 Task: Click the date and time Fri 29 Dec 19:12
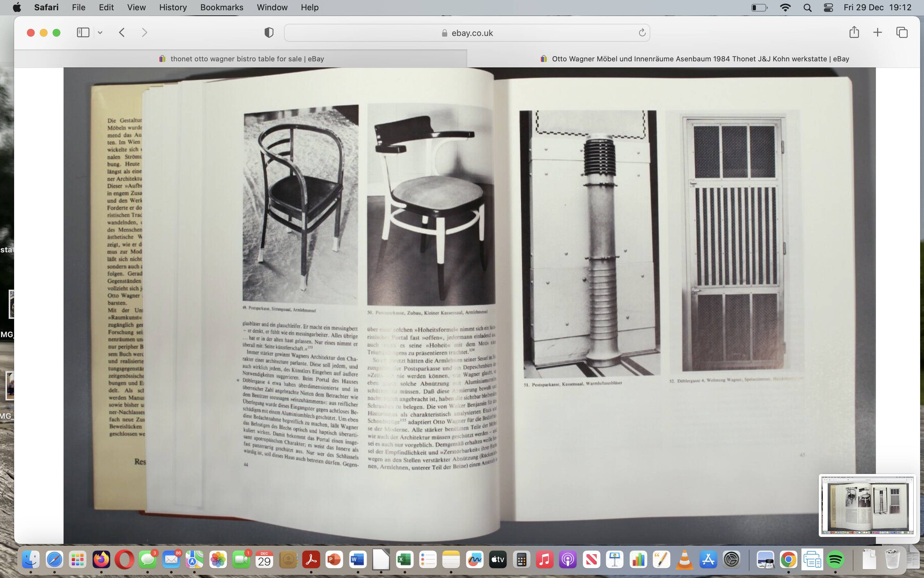877,7
